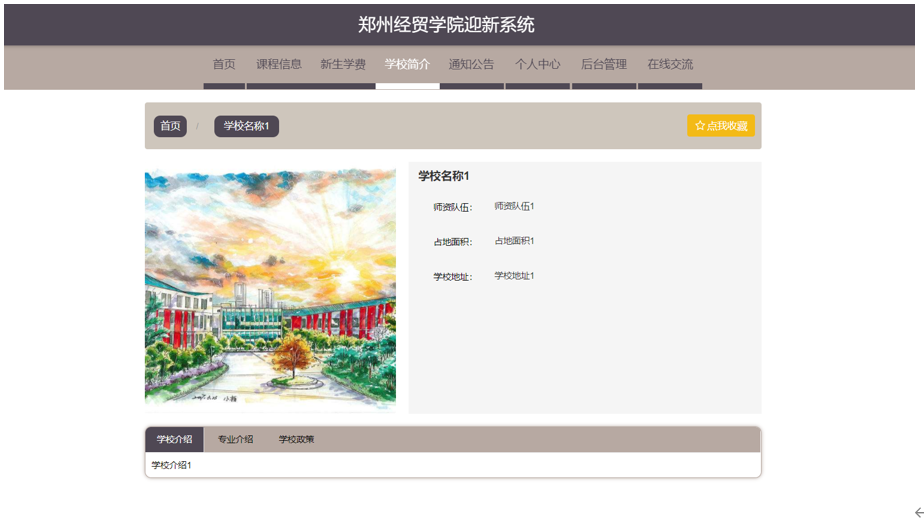Click the 学校名称1 breadcrumb pill
The image size is (924, 522).
[246, 126]
